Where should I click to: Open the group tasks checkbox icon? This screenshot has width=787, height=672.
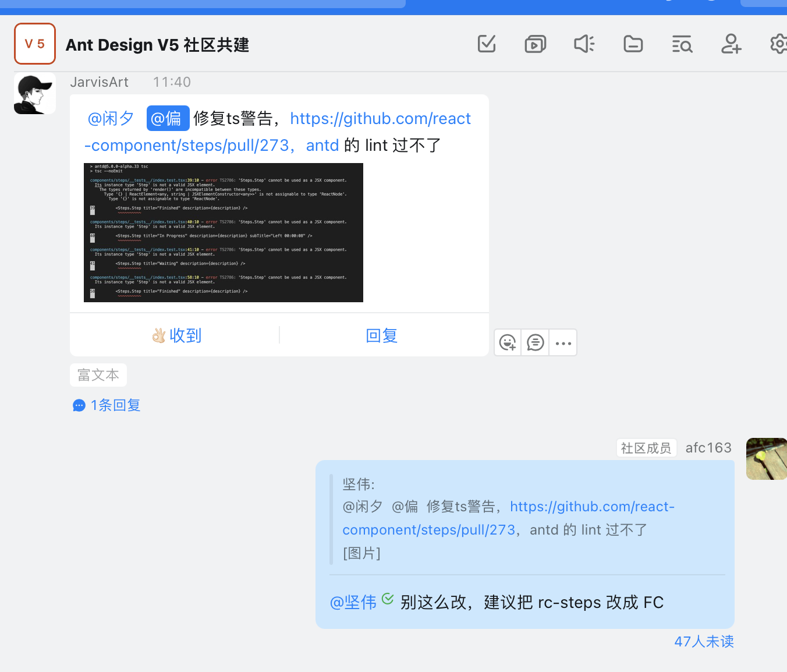(x=487, y=44)
